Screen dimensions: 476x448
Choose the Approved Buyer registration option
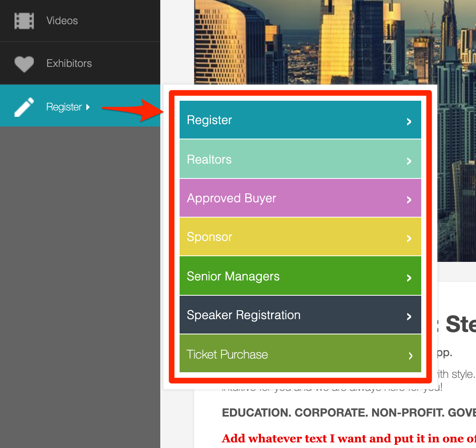[x=300, y=198]
